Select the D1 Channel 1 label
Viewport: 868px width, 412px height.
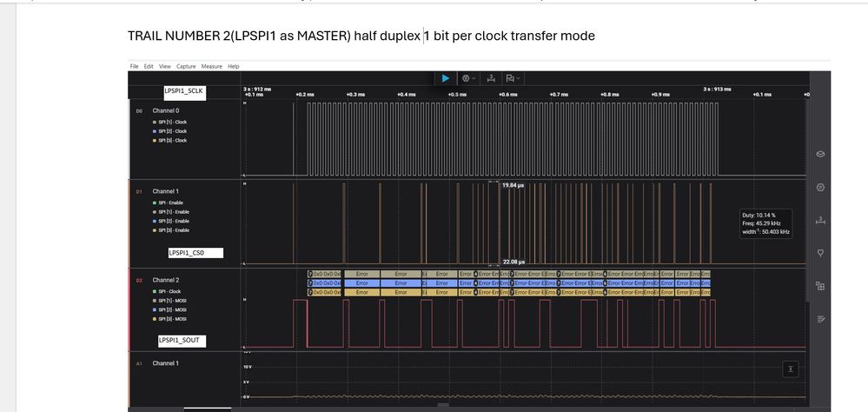165,191
